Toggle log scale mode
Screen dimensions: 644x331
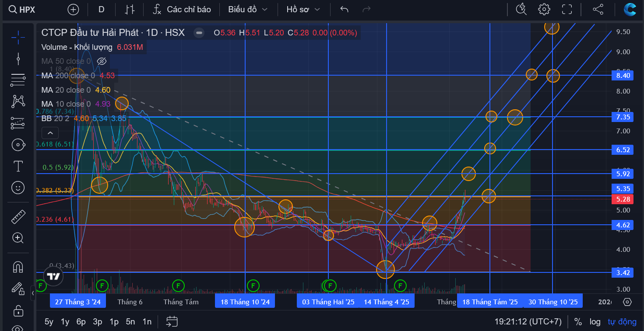(595, 322)
